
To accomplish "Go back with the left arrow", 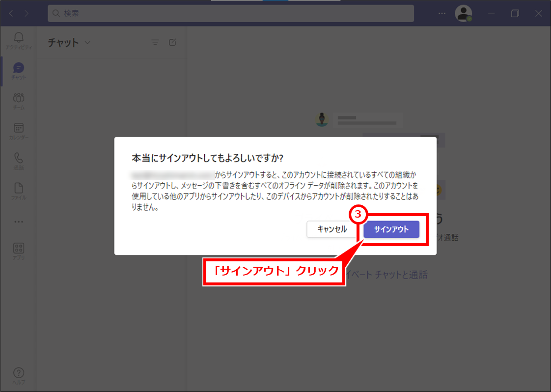I will coord(11,13).
